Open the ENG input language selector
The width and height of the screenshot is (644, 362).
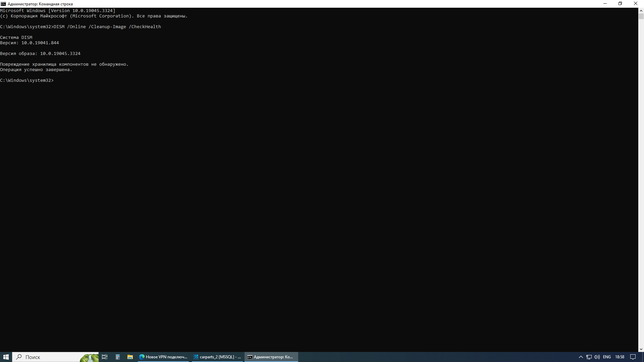coord(607,357)
